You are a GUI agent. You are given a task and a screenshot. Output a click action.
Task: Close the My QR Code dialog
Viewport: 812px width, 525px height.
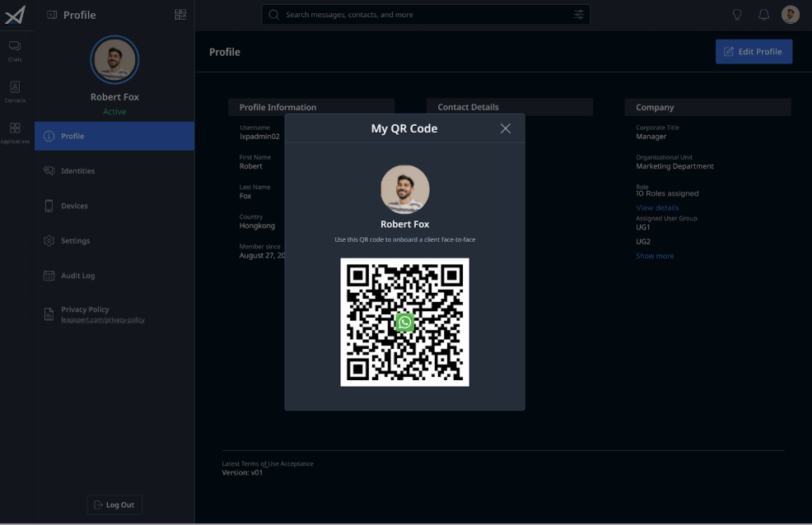[506, 128]
